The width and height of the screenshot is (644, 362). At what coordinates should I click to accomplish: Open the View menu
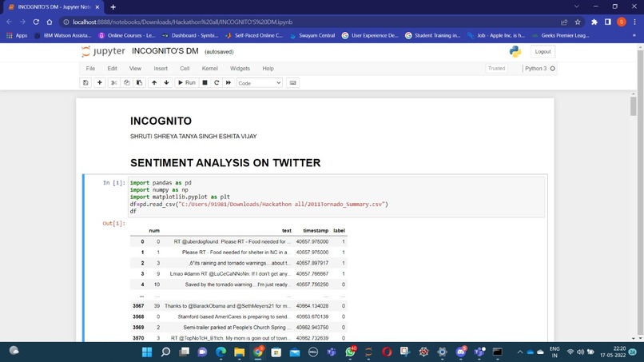135,69
